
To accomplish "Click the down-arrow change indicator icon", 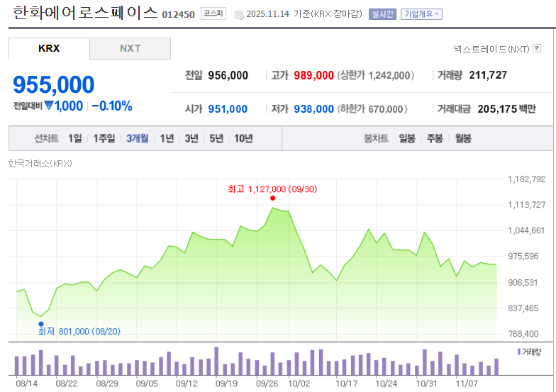I will 49,105.
